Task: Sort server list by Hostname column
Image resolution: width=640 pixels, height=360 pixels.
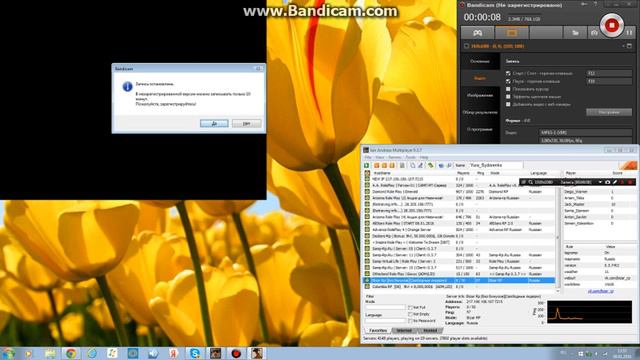Action: coord(412,173)
